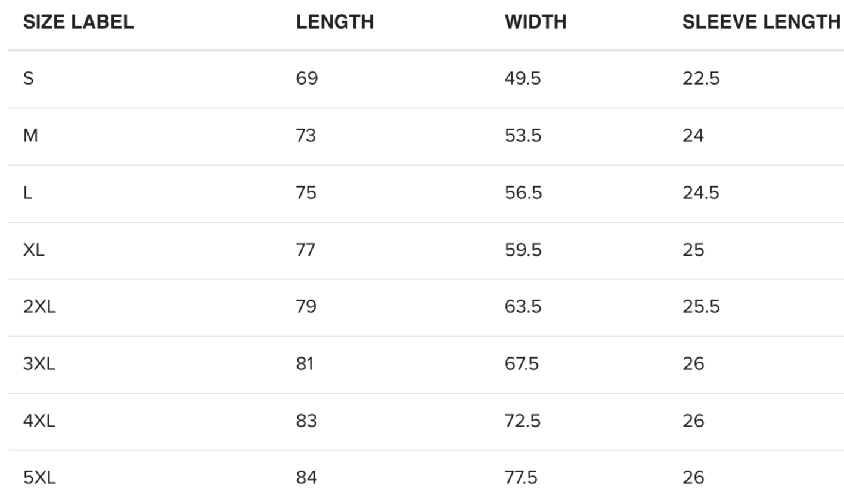Select the S size label cell
Viewport: 844px width, 504px height.
tap(28, 78)
